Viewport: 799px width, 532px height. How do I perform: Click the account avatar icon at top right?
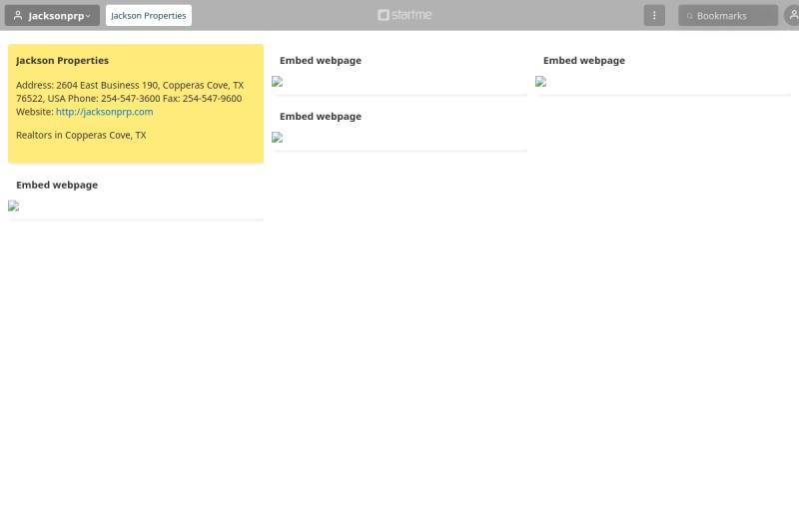tap(792, 15)
